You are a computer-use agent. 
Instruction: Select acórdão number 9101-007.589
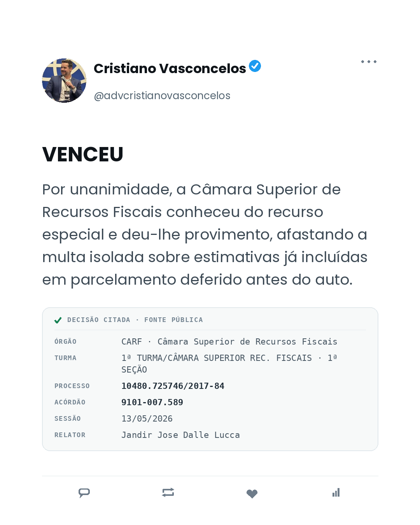click(152, 402)
